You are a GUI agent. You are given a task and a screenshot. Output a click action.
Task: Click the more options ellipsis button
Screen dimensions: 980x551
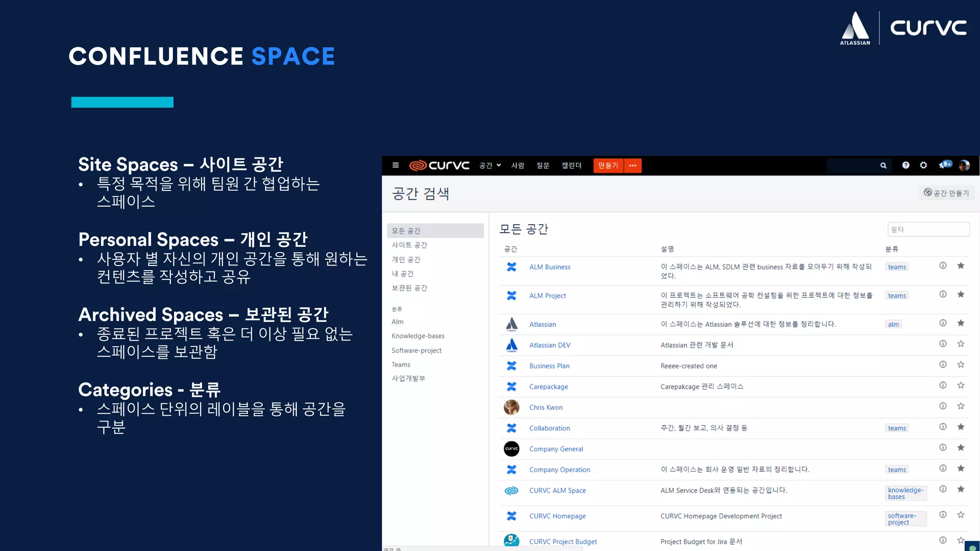pyautogui.click(x=633, y=165)
